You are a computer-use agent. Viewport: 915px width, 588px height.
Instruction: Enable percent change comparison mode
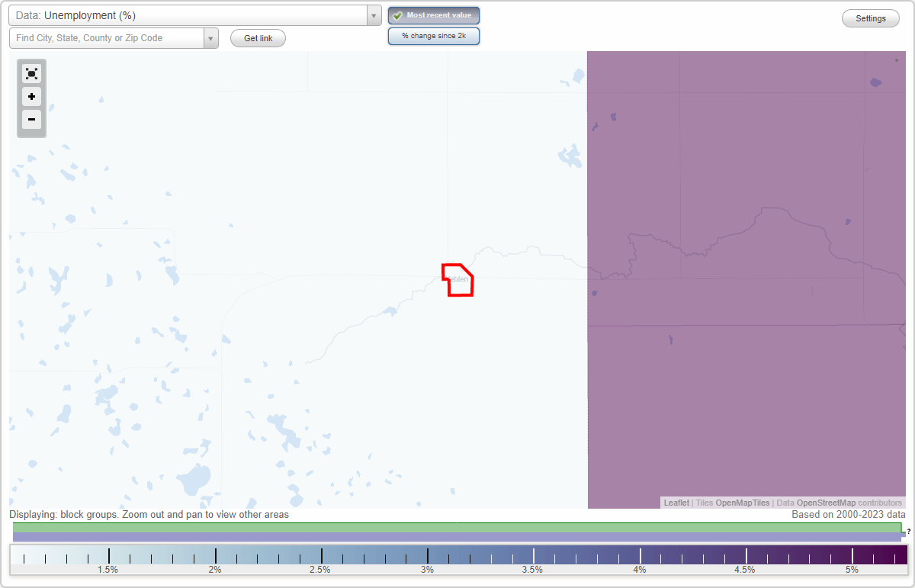434,35
